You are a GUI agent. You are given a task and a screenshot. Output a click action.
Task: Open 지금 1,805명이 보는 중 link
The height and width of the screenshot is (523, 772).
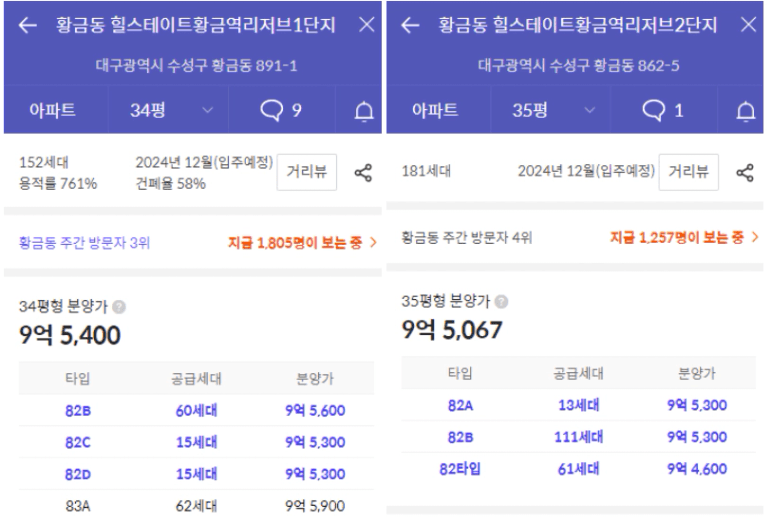point(302,243)
